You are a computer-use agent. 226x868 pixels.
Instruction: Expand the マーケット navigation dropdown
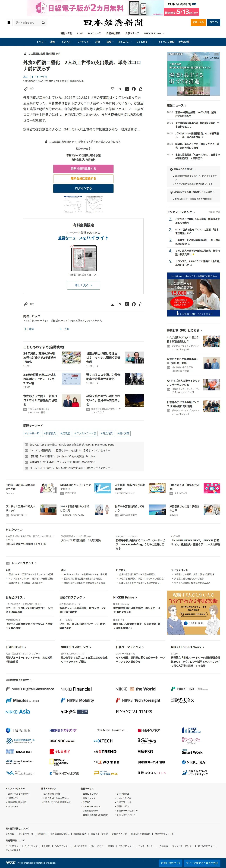coord(84,42)
